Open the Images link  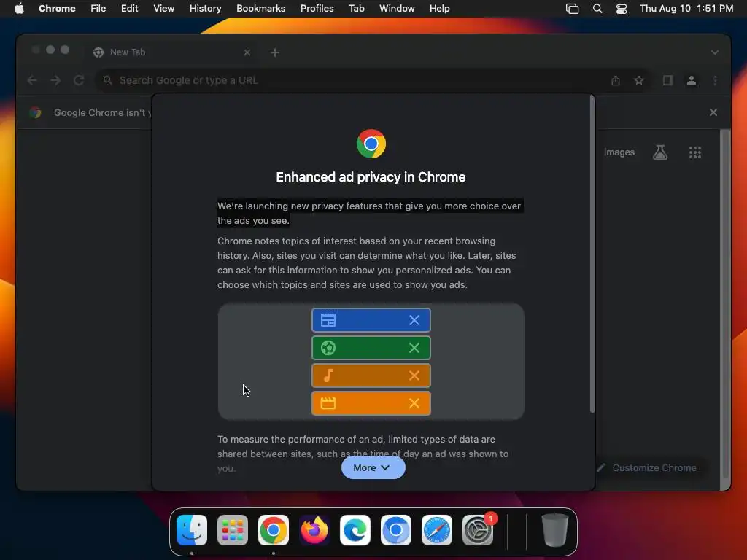point(619,152)
